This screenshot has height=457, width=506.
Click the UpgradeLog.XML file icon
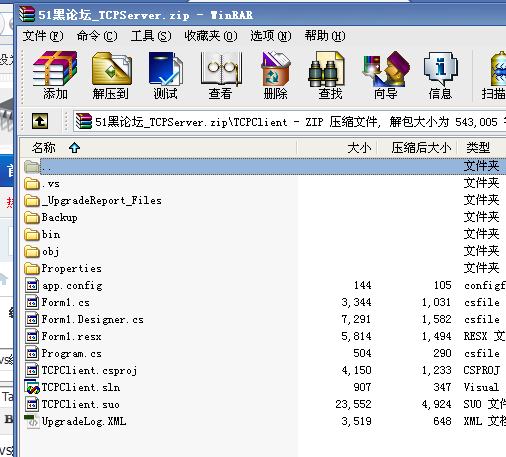(32, 421)
